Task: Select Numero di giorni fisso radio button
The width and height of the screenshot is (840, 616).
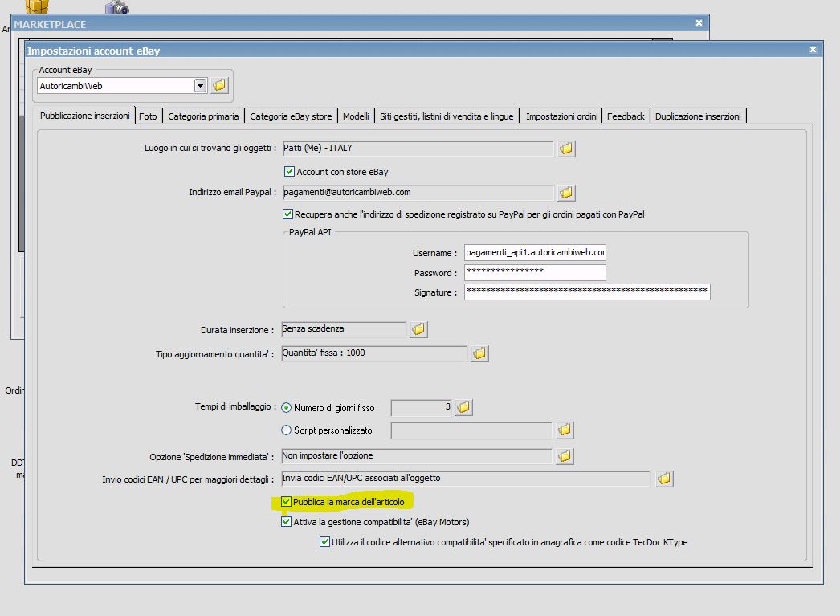Action: 286,408
